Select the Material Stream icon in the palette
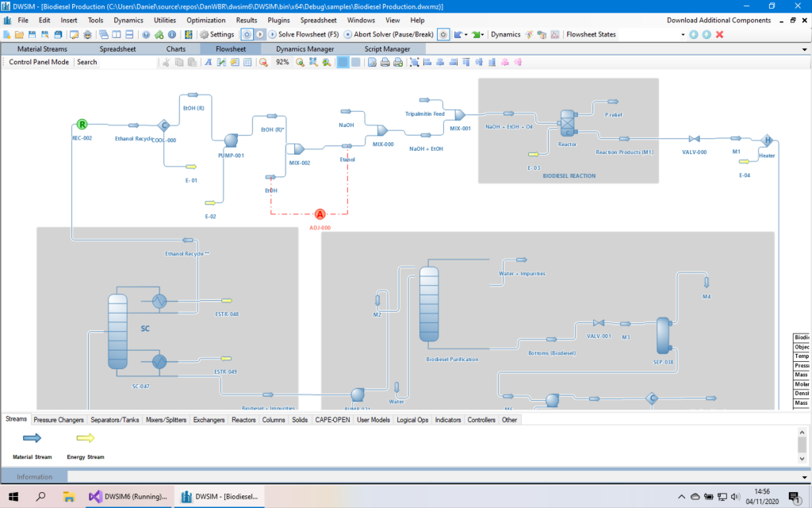 [32, 437]
